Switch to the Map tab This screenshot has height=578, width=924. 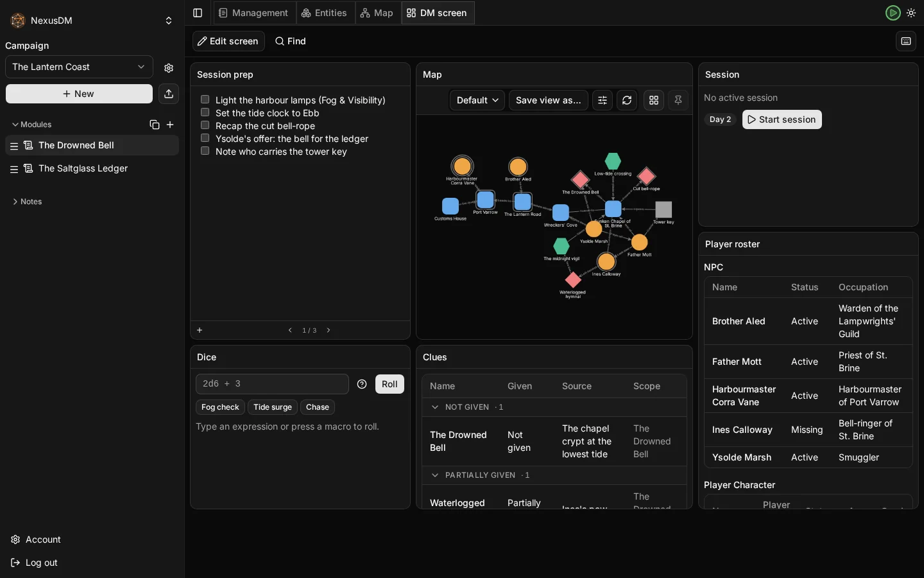click(x=377, y=13)
